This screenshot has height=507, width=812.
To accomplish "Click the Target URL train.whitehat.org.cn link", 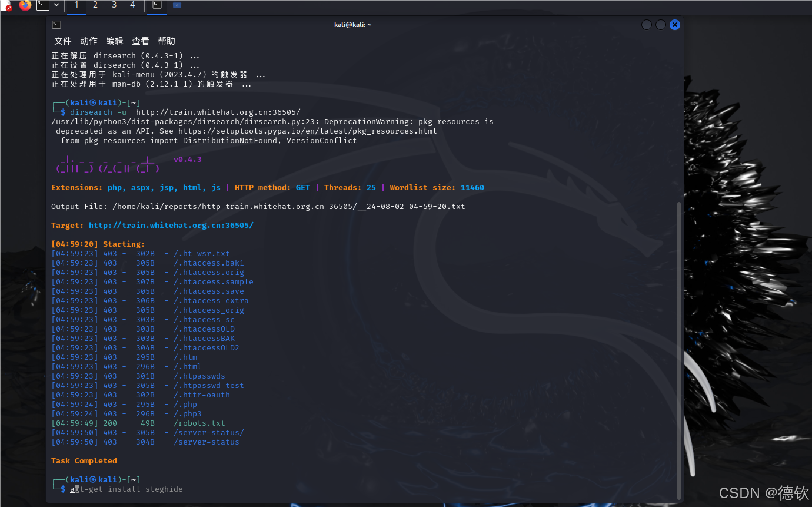I will point(171,226).
